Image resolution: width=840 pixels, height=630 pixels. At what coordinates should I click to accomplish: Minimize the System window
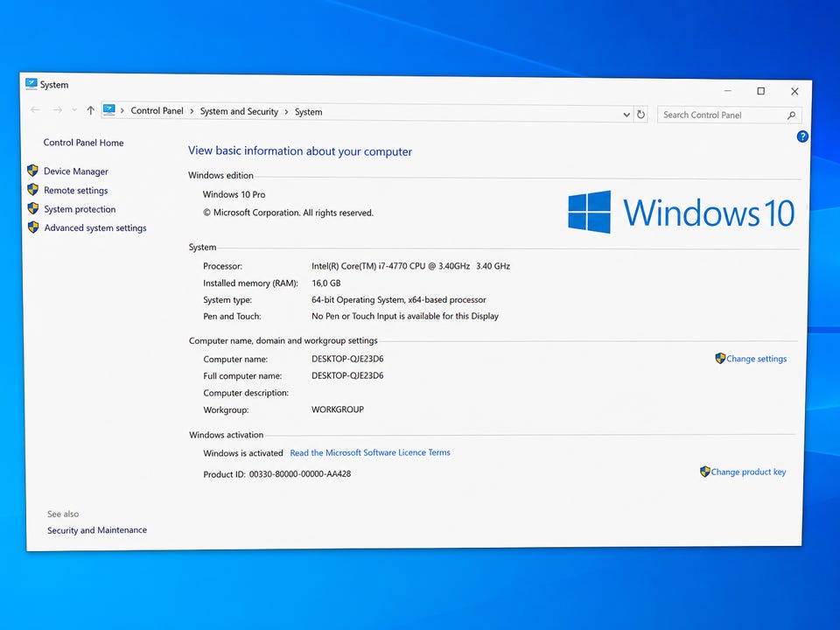point(727,90)
